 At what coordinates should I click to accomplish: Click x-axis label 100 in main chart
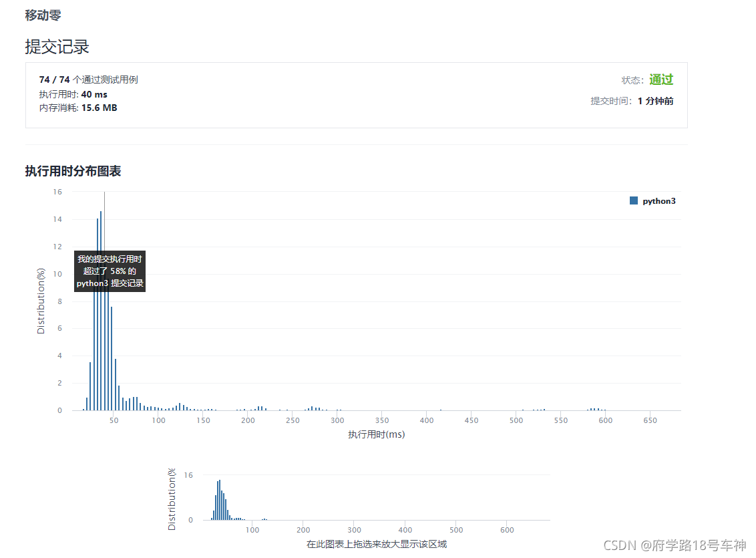pyautogui.click(x=159, y=420)
